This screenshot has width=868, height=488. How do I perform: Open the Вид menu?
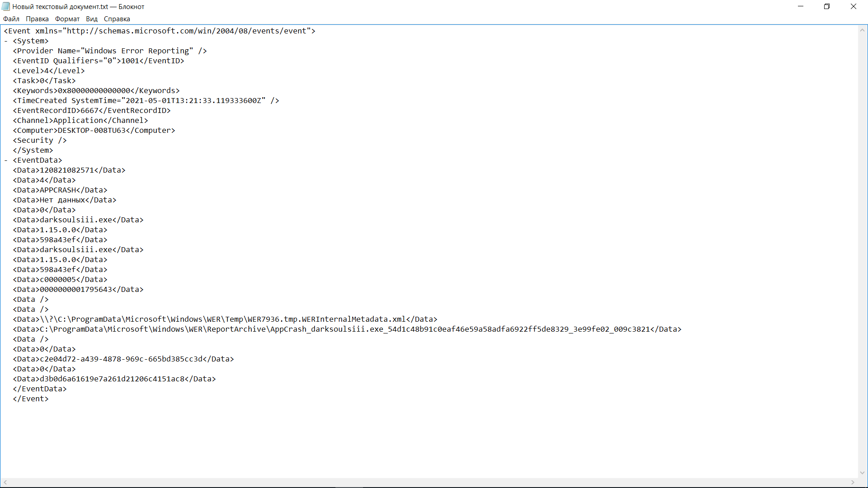coord(92,19)
